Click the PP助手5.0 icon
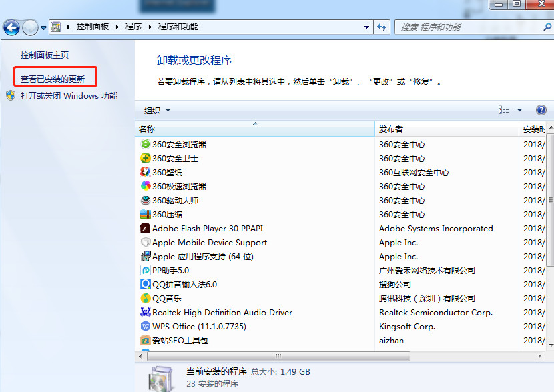This screenshot has height=392, width=554. 146,270
